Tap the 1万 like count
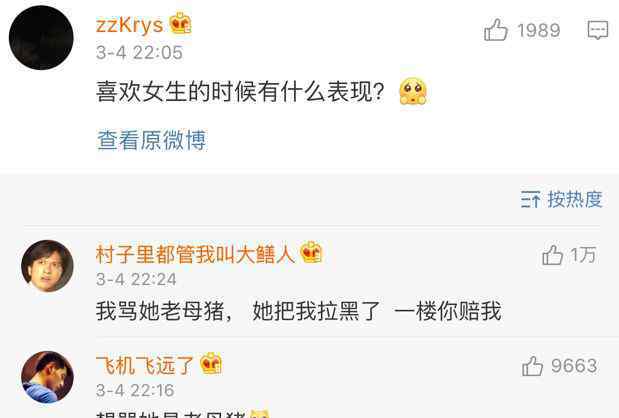This screenshot has width=619, height=418. (583, 255)
